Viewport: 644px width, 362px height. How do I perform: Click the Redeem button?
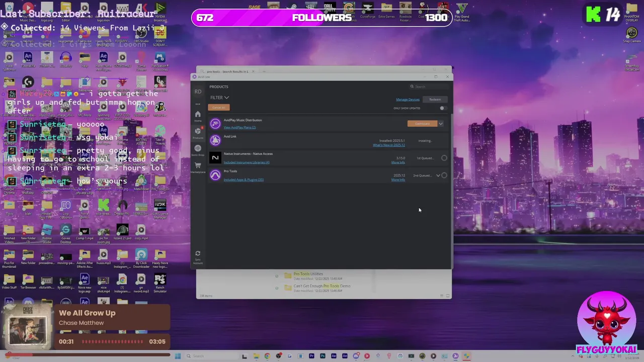point(435,100)
